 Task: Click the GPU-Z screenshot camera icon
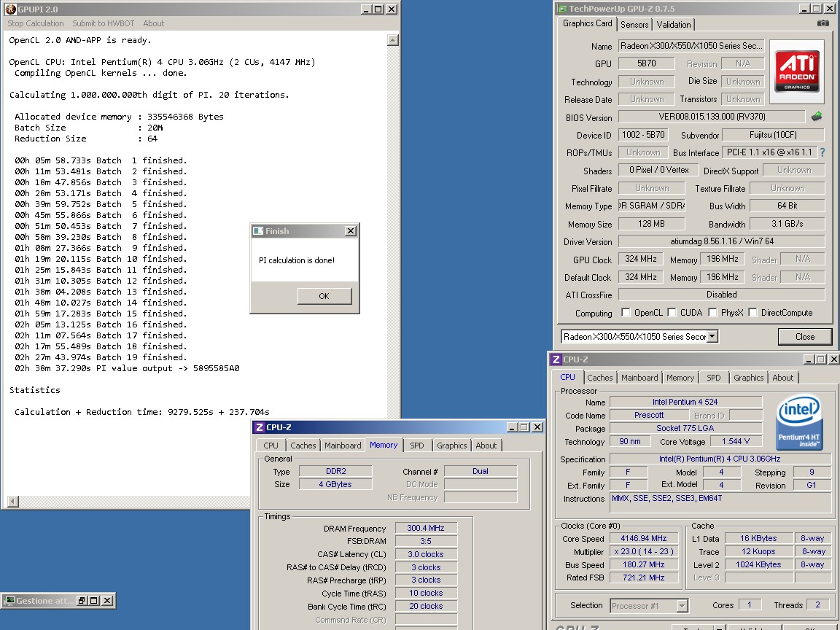[x=822, y=23]
